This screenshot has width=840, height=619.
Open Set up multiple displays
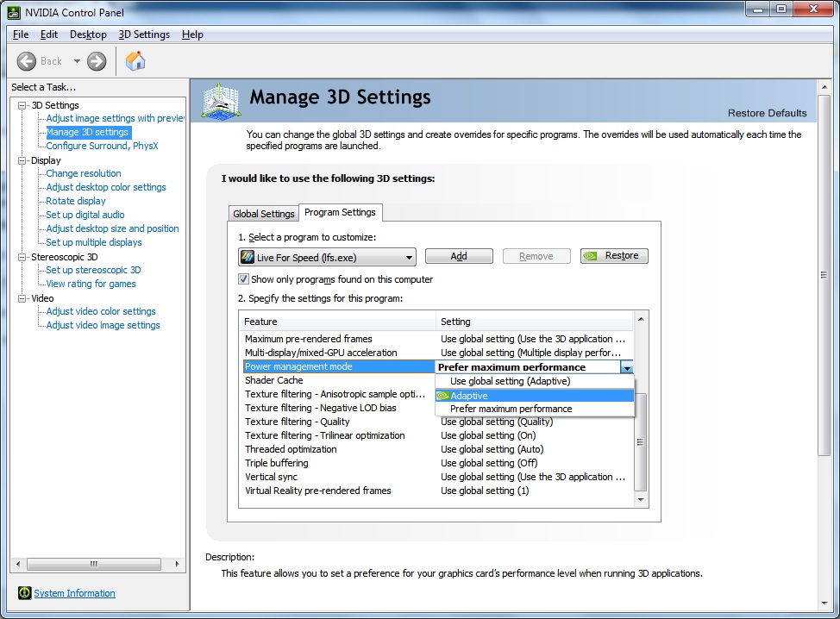coord(94,242)
